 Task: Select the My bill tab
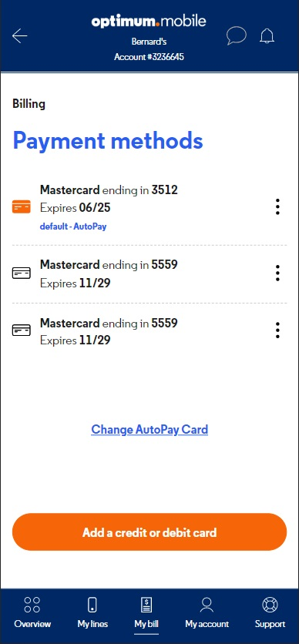pyautogui.click(x=146, y=612)
